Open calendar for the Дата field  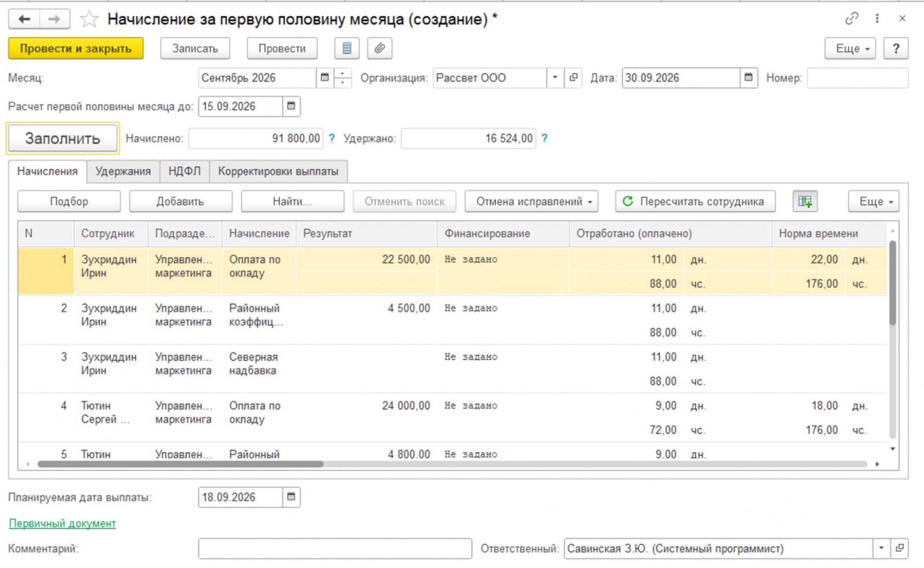click(748, 77)
